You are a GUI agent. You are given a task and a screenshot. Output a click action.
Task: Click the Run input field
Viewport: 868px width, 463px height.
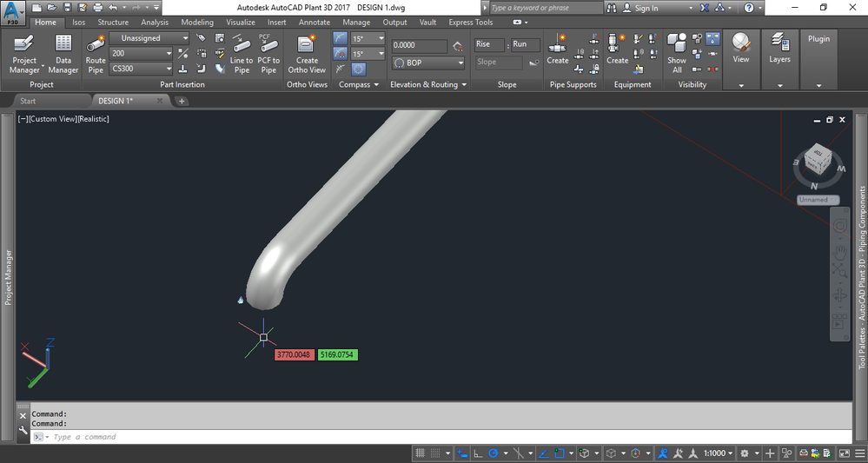[x=526, y=44]
